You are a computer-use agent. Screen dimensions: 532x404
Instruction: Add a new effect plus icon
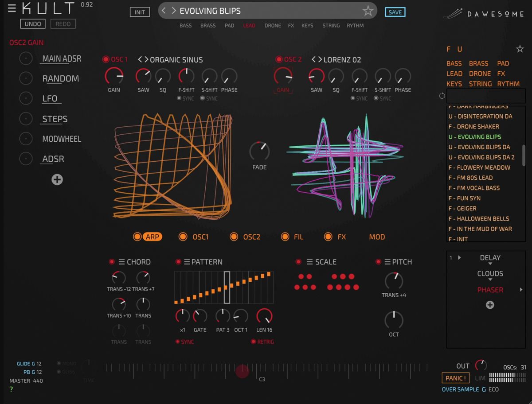point(490,305)
